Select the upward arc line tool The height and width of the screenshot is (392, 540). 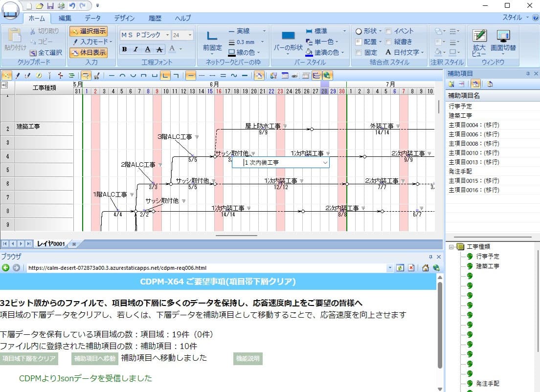point(122,75)
